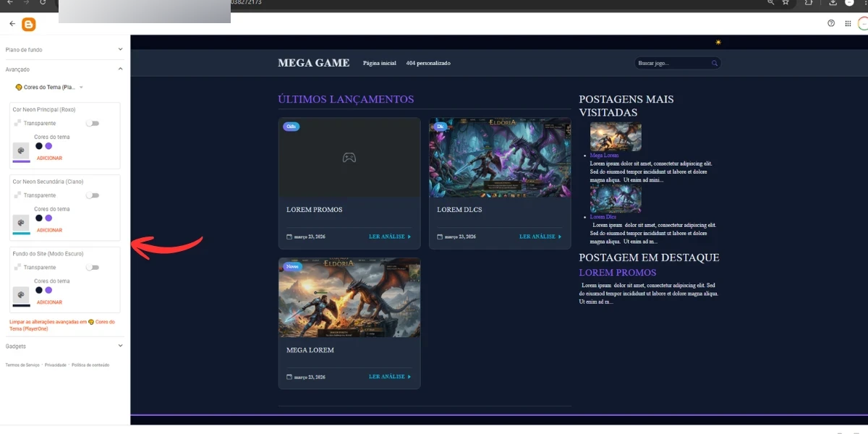Open the Google account avatar
The height and width of the screenshot is (434, 868).
tap(863, 23)
